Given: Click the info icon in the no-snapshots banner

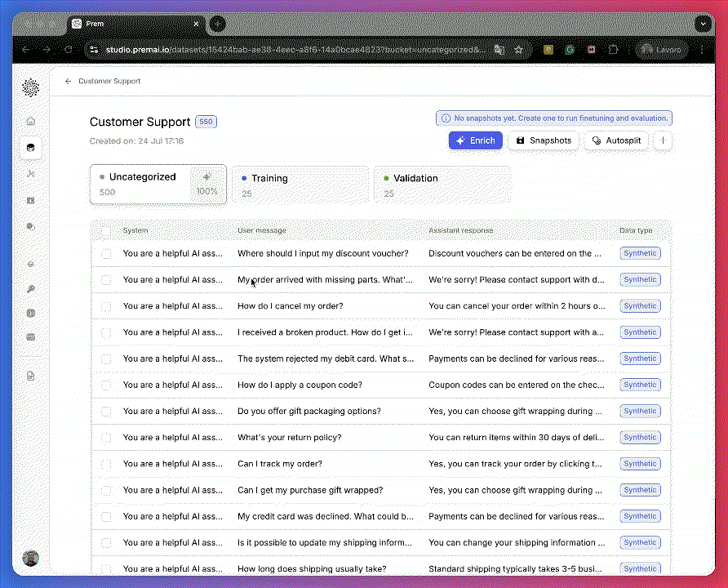Looking at the screenshot, I should 446,118.
